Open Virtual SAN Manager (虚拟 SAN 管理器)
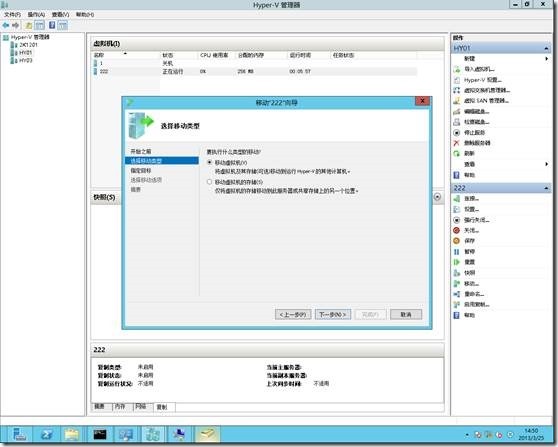Screen dimensions: 558x447 486,101
